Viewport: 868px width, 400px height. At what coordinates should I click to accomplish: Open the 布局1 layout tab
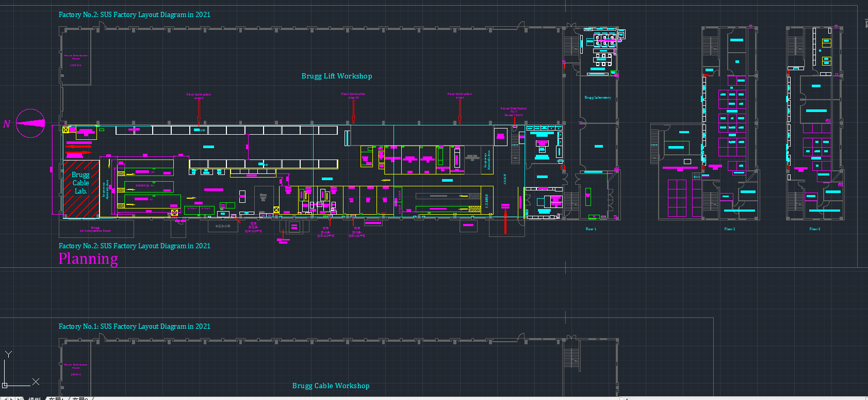coord(56,398)
